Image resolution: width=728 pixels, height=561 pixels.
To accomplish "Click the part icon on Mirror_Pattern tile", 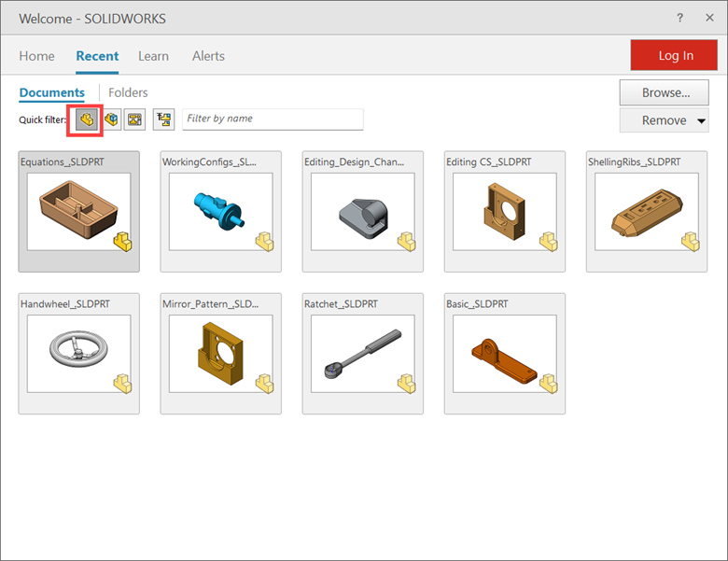I will (x=265, y=384).
